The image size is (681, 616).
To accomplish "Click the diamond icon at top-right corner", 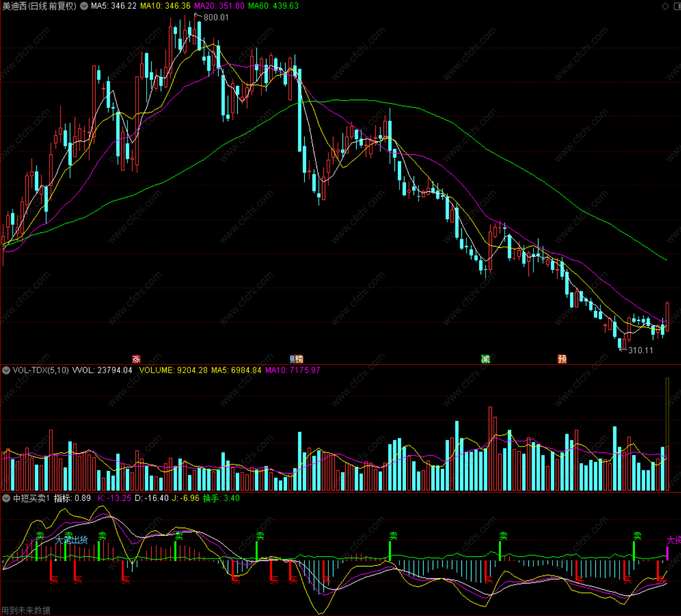I will click(665, 6).
